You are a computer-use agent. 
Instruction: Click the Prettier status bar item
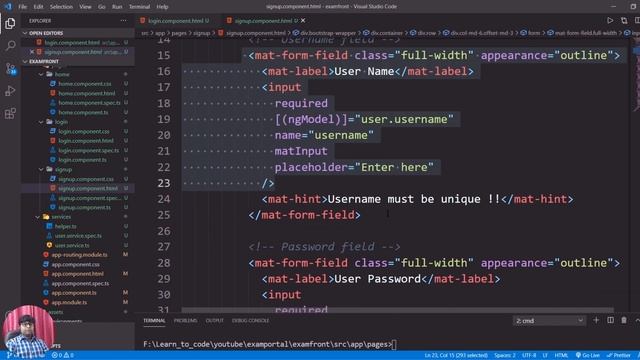[619, 356]
